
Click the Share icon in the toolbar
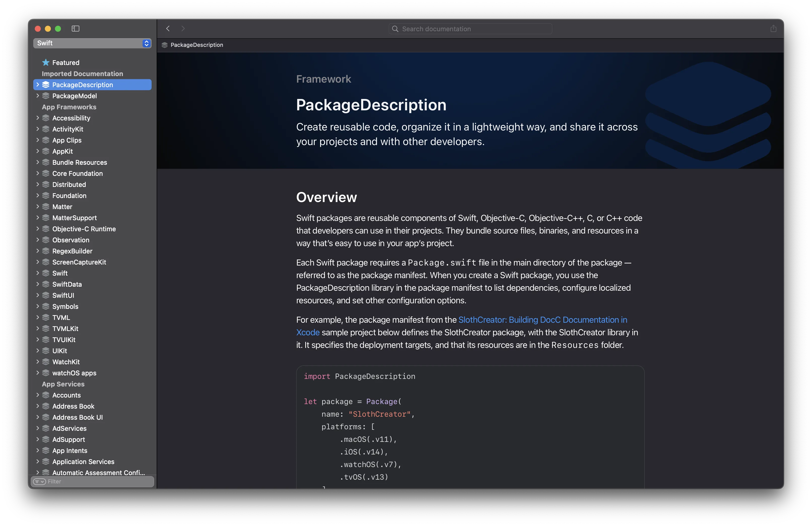pos(773,29)
